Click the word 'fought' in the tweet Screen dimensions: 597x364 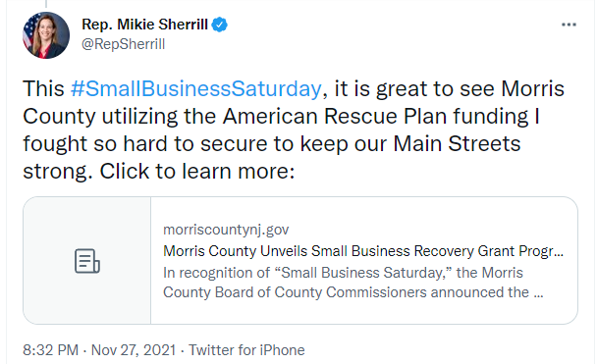point(55,144)
